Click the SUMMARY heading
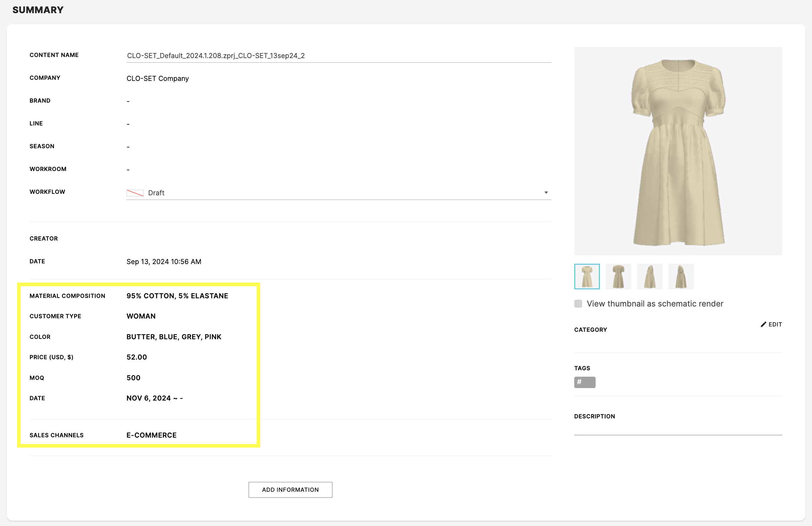 point(38,10)
